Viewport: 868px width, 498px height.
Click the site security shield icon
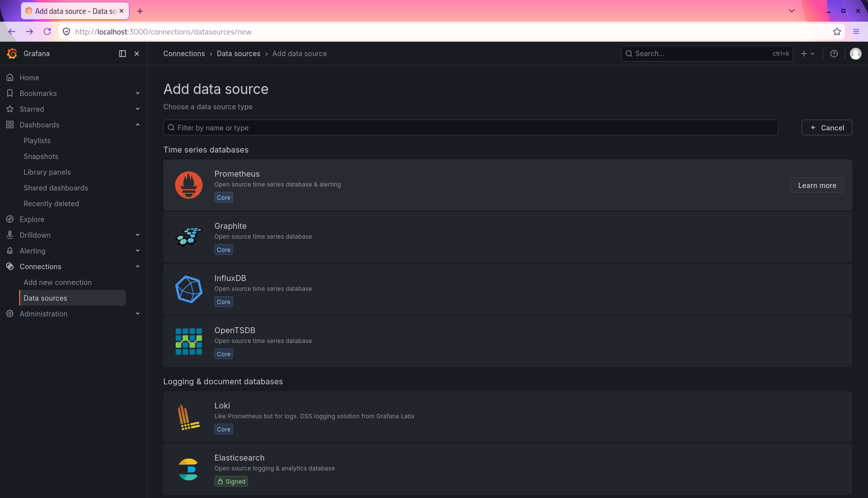coord(66,31)
